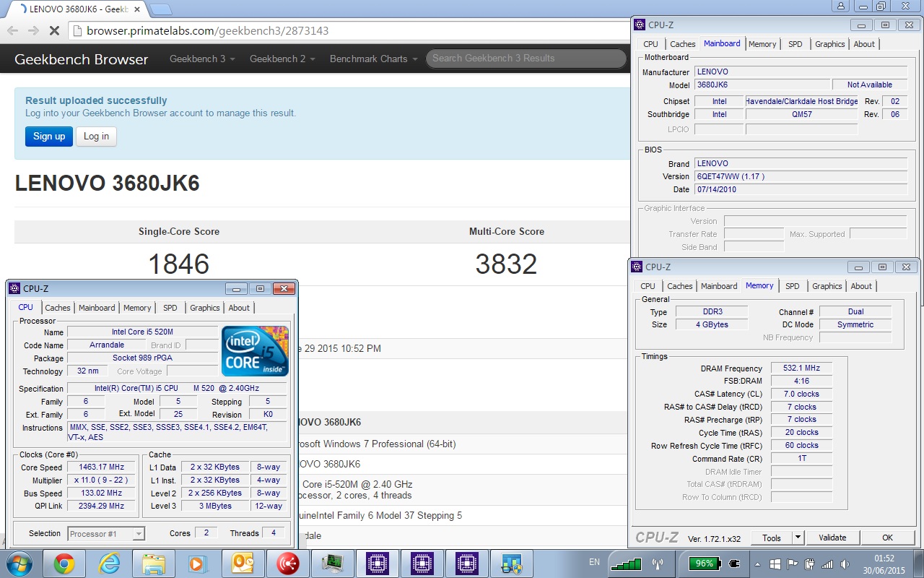
Task: Open the Caches tab in the CPU-Z CPU window
Action: click(x=58, y=308)
